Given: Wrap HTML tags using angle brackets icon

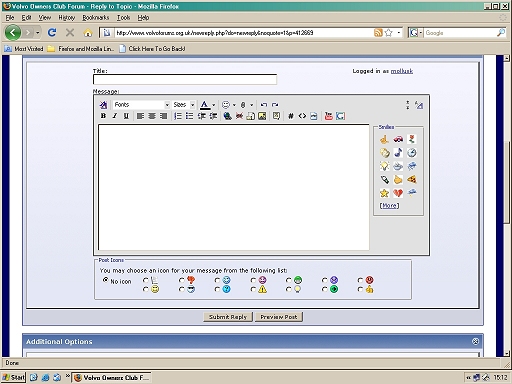Looking at the screenshot, I should point(302,116).
